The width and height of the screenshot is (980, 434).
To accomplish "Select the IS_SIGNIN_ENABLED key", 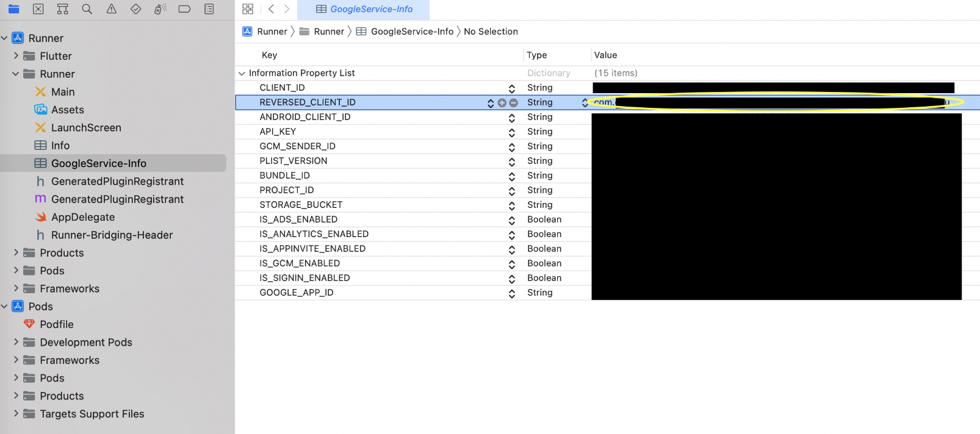I will 304,278.
